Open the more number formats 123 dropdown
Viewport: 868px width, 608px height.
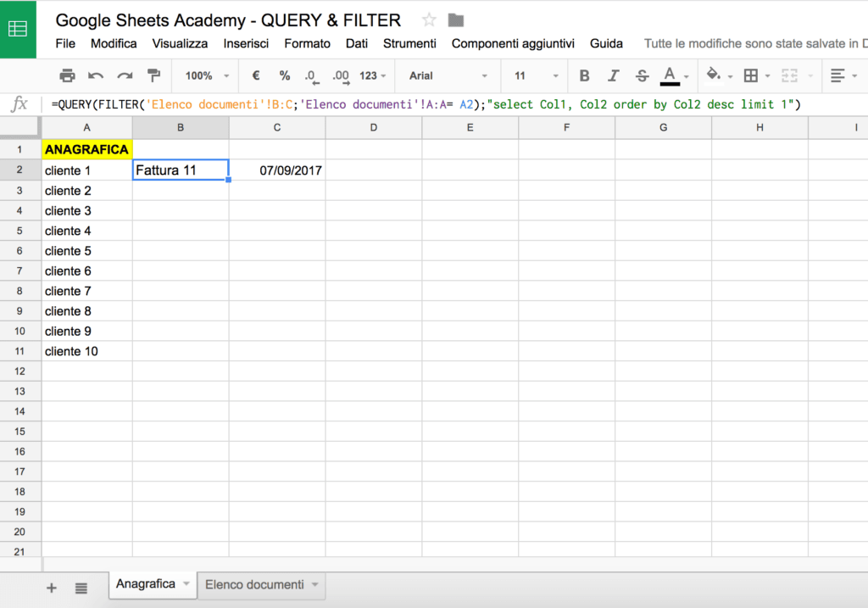tap(373, 75)
